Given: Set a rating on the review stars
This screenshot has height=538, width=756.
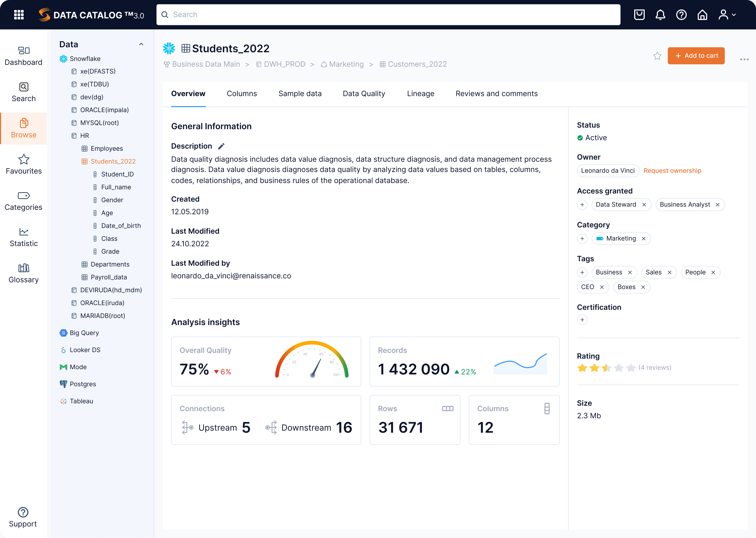Looking at the screenshot, I should coord(606,367).
